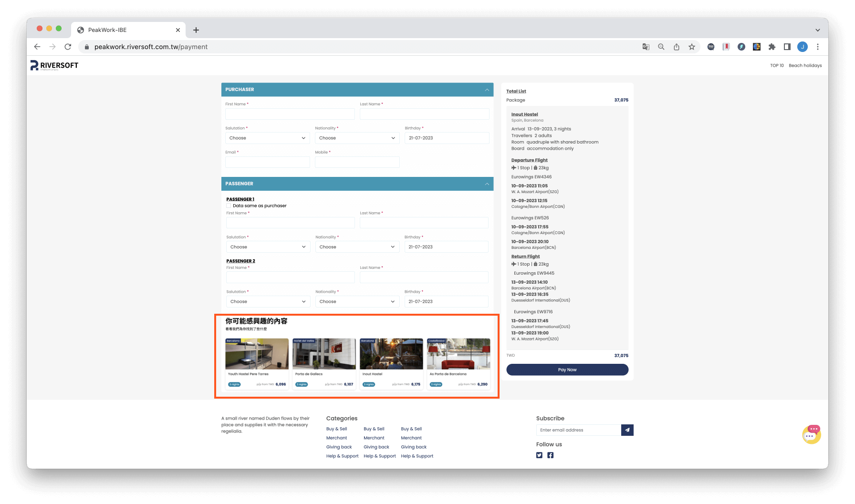The height and width of the screenshot is (504, 855).
Task: Click Passenger 1 Birthday date field
Action: (x=447, y=247)
